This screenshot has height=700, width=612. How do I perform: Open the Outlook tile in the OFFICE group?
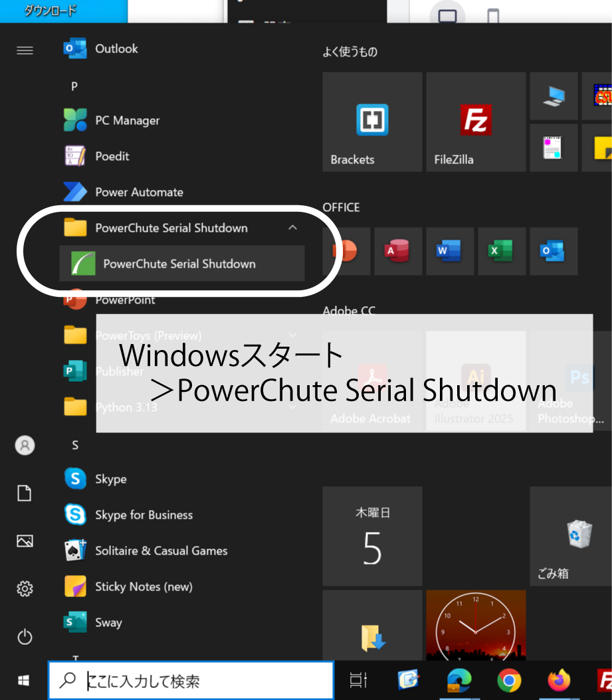pos(554,251)
